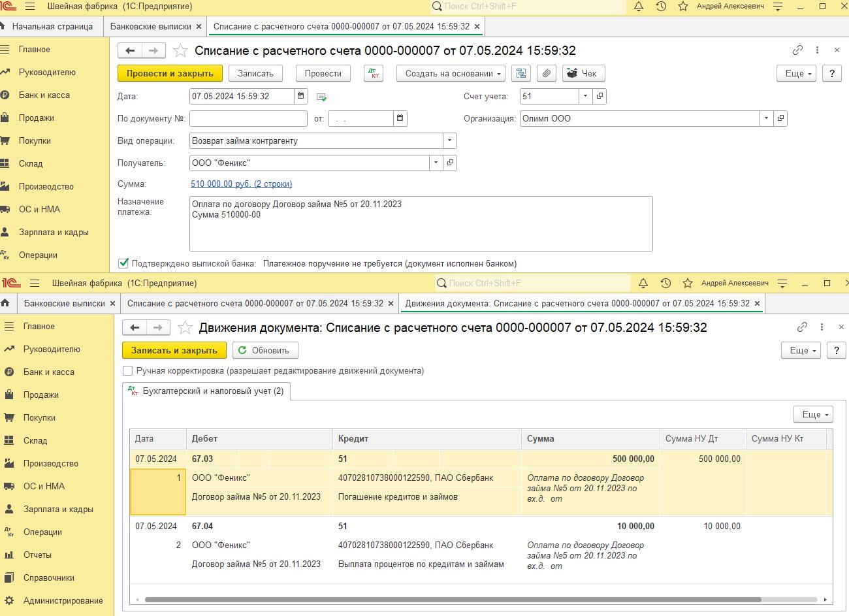Open Администрирование section in lower sidebar

(x=63, y=600)
